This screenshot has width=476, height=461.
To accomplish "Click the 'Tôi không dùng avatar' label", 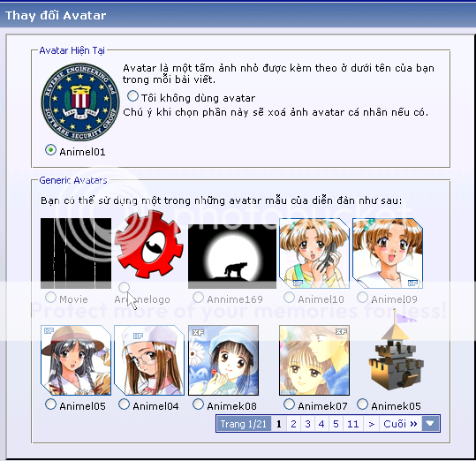I will 198,98.
